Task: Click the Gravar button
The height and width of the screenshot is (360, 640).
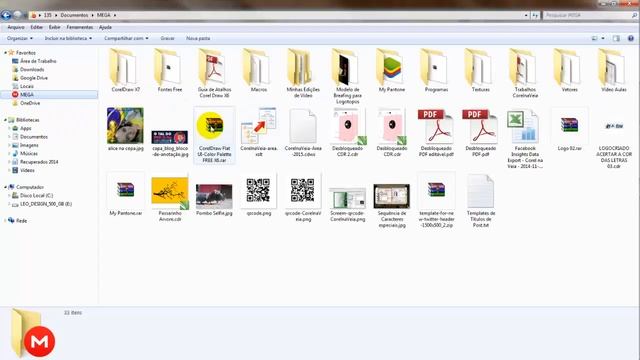Action: pyautogui.click(x=167, y=38)
